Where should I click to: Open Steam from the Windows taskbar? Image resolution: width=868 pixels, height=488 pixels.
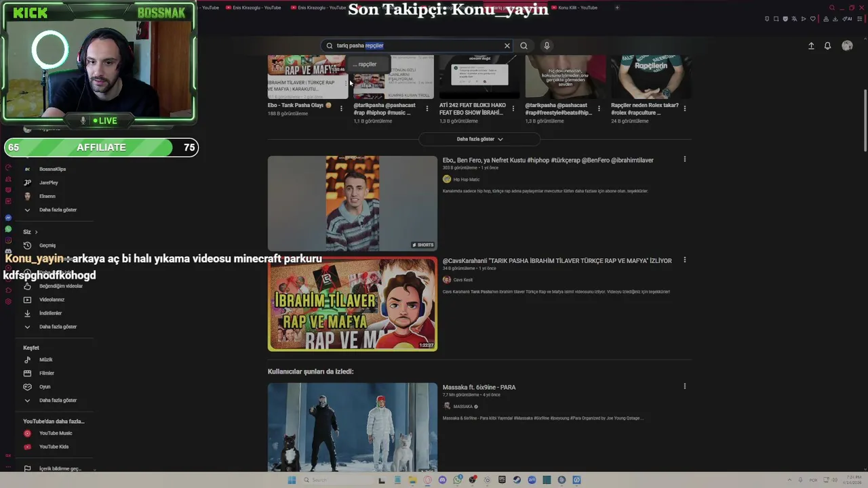(517, 480)
